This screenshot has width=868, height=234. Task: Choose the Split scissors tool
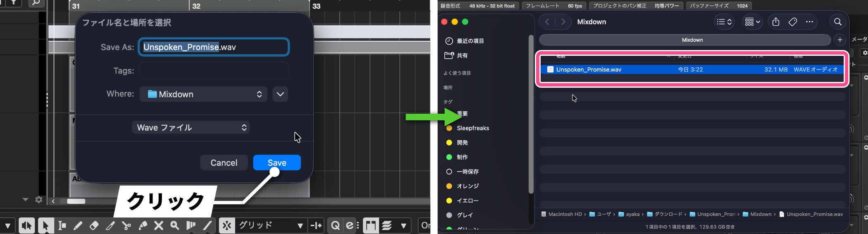126,225
